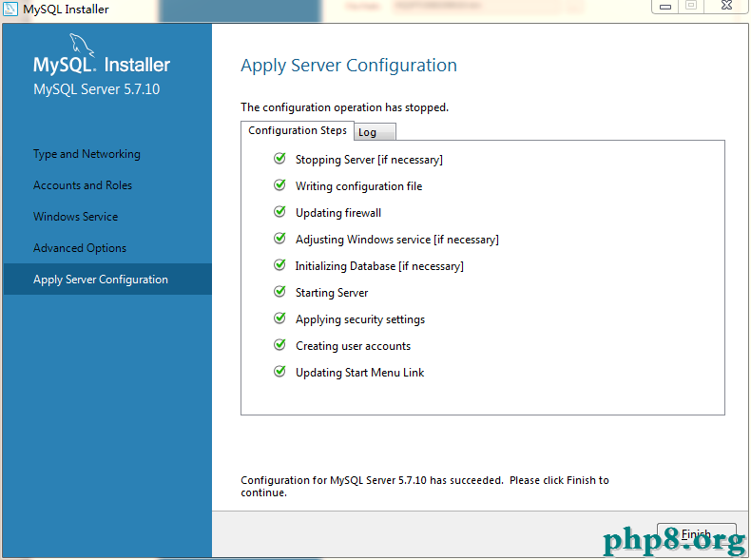
Task: Switch to the Log tab
Action: 375,132
